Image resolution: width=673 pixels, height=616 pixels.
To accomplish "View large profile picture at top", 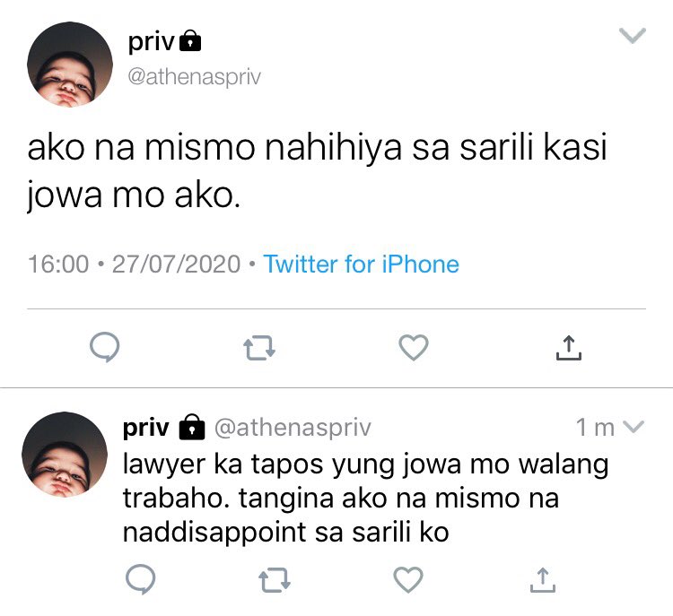I will [x=70, y=65].
